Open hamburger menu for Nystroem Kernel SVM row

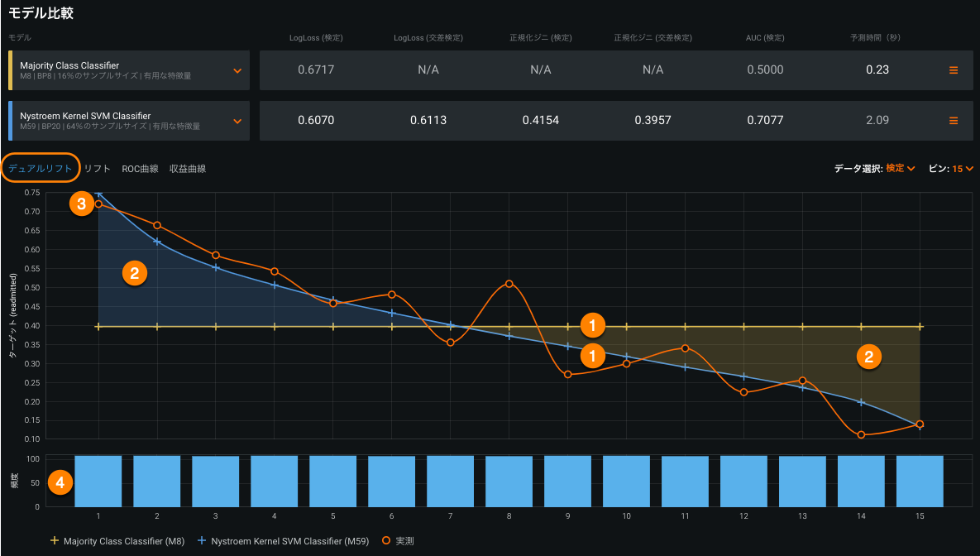pos(953,121)
